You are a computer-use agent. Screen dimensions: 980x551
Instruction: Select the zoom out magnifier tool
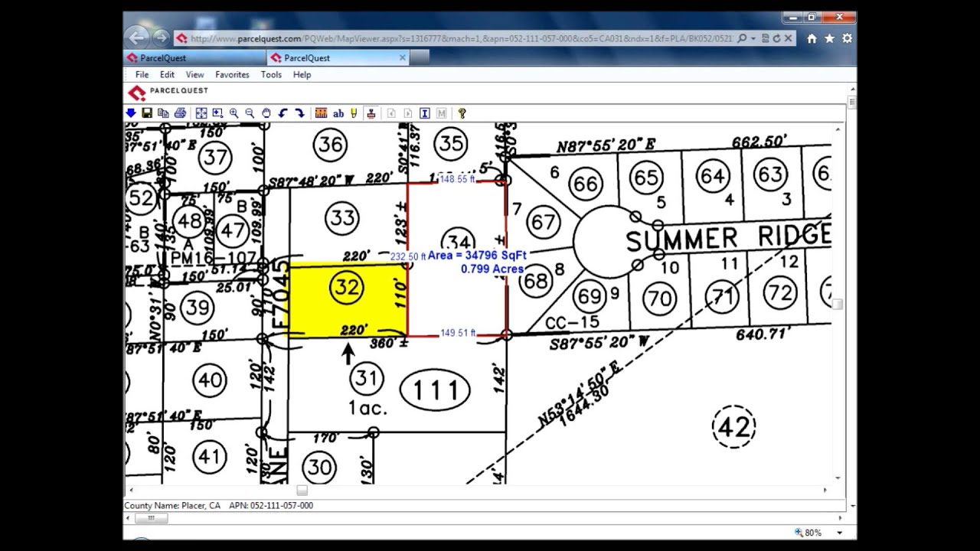tap(250, 113)
